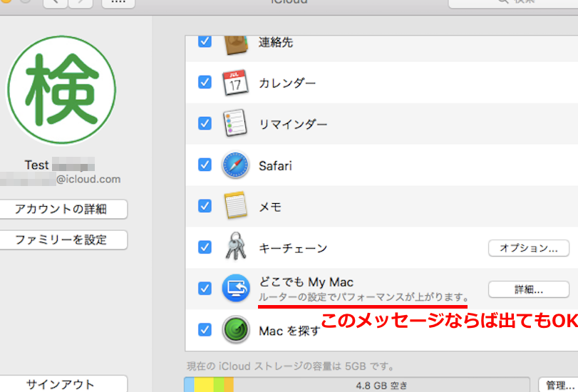Click the キーチェーン label
Screen dimensions: 578x392
coord(293,248)
